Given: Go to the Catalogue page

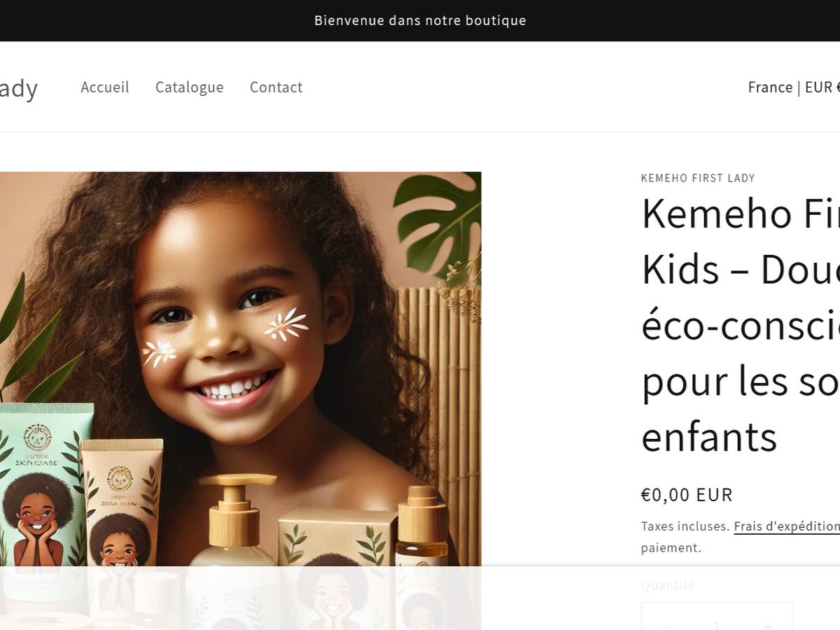Looking at the screenshot, I should click(190, 87).
